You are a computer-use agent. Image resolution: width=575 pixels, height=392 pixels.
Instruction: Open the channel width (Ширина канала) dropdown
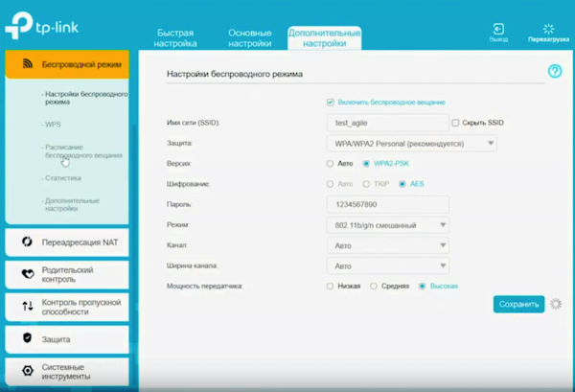(387, 265)
